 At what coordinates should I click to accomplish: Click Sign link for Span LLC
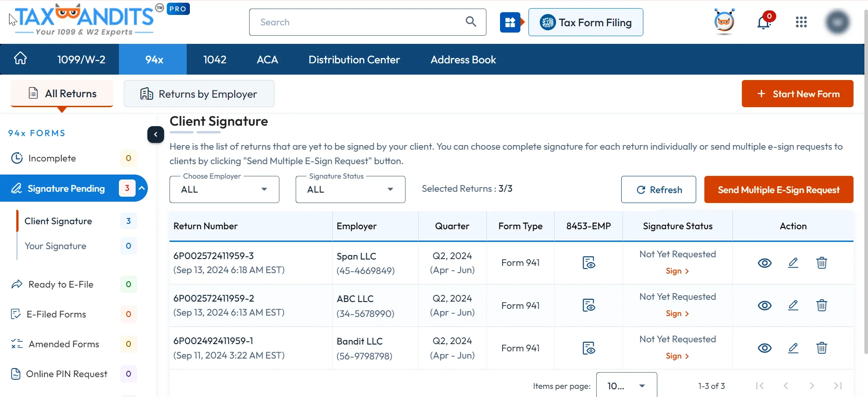677,271
